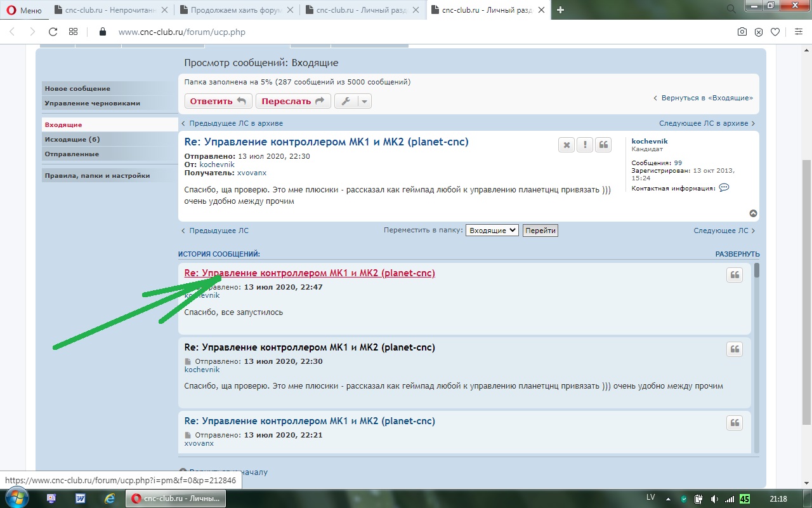Click kochevnik under the 22:30 history message
Viewport: 812px width, 508px height.
202,370
